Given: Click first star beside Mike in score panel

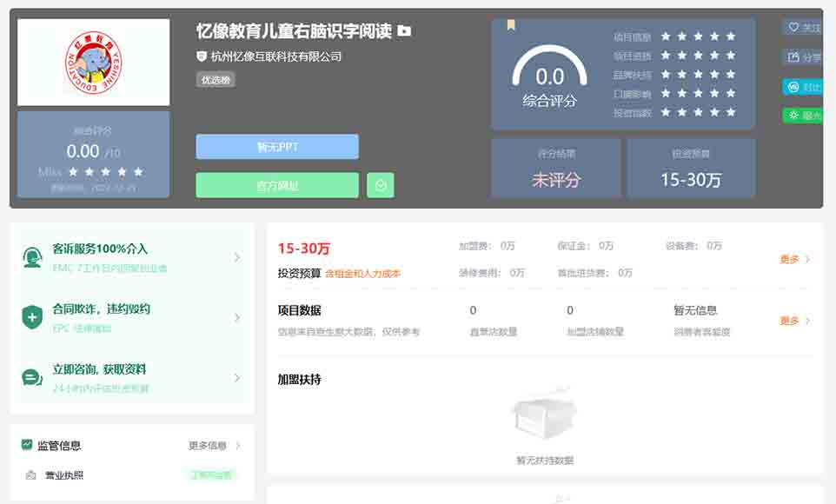Looking at the screenshot, I should (x=73, y=172).
